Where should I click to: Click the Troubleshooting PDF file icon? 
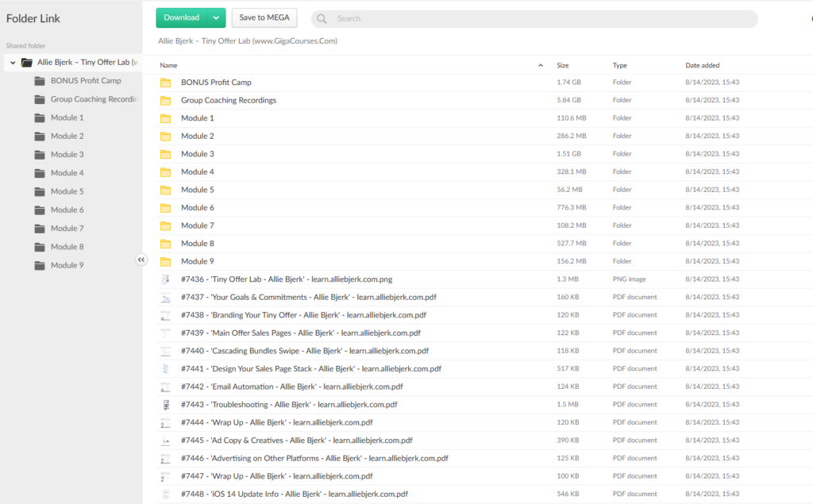tap(166, 405)
